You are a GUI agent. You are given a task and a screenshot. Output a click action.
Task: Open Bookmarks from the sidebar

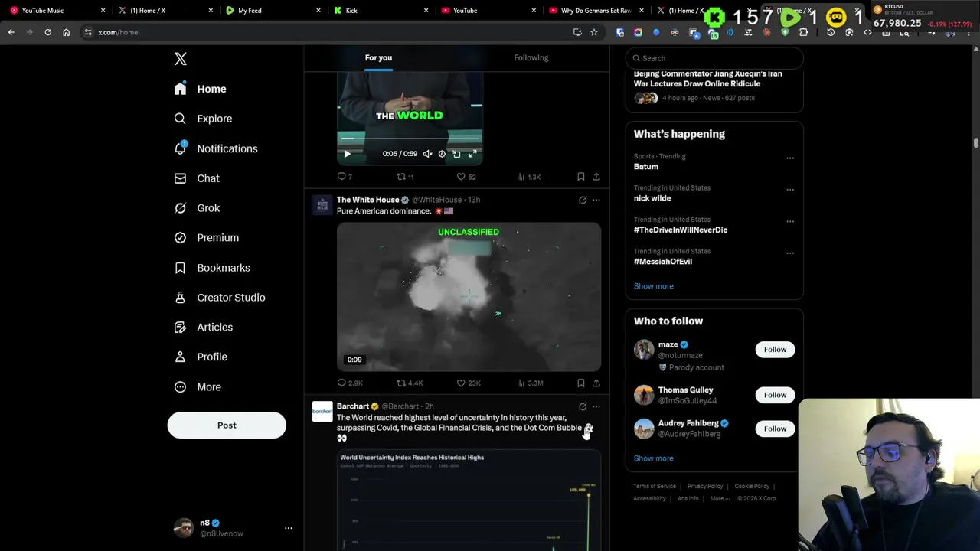(212, 268)
